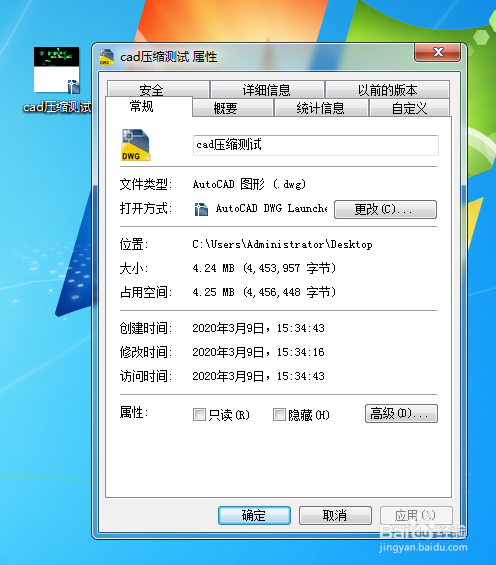This screenshot has height=565, width=496.
Task: Open the 以前的版本 tab
Action: coord(387,89)
